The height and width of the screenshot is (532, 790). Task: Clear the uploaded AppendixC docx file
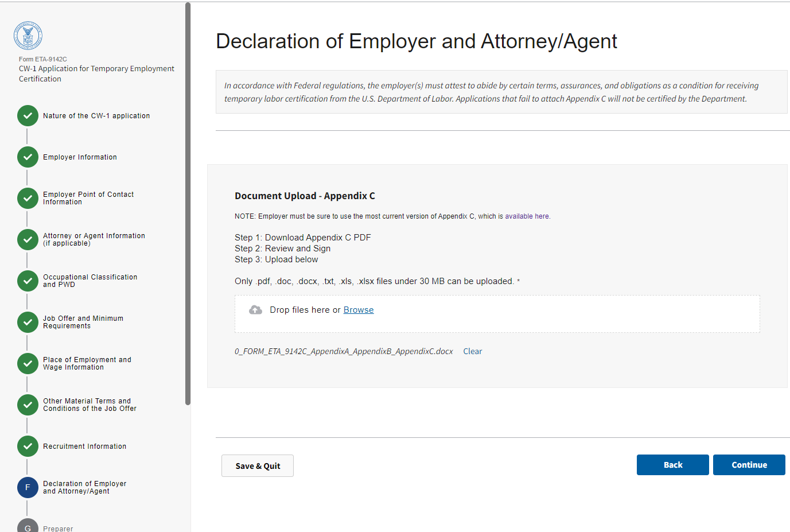[x=473, y=351]
